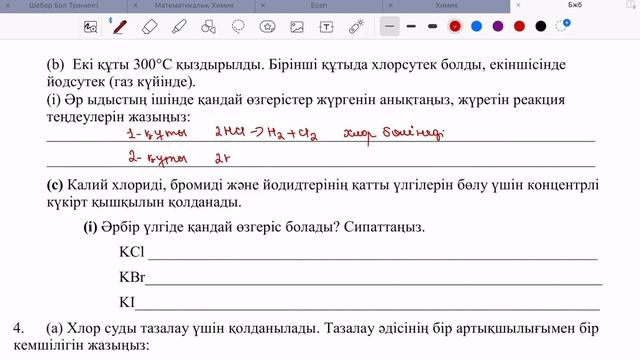Pick the blue pen color
Viewport: 640px width, 360px height.
click(476, 27)
